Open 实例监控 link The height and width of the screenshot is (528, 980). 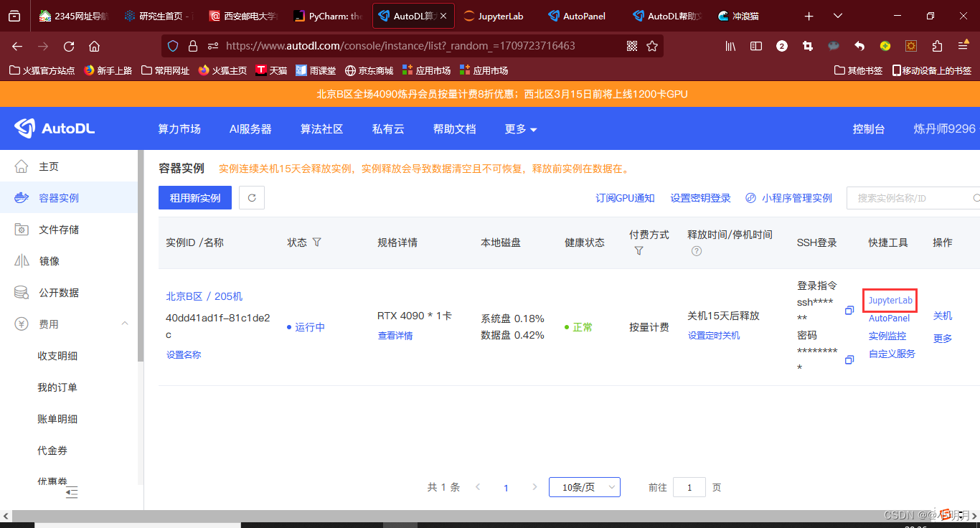(887, 336)
